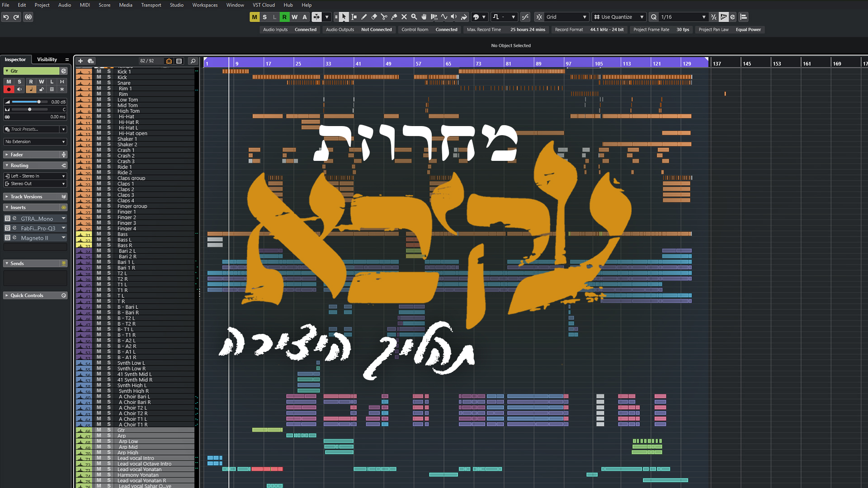Select the Object Selection arrow tool

344,17
